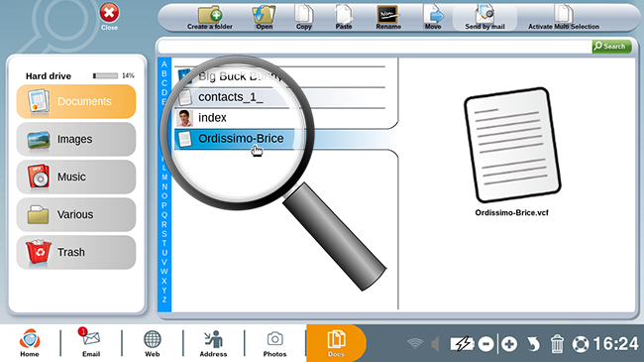
Task: Switch to the Music category
Action: [x=76, y=177]
